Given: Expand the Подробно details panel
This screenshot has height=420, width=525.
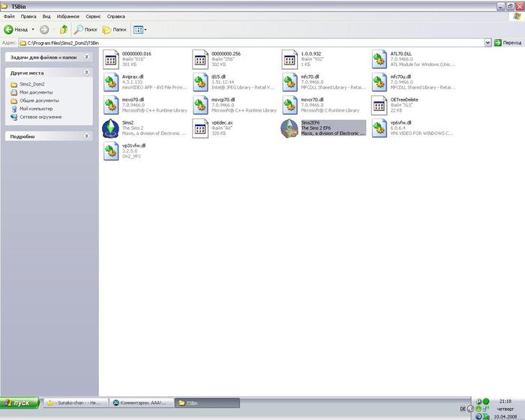Looking at the screenshot, I should [x=87, y=136].
